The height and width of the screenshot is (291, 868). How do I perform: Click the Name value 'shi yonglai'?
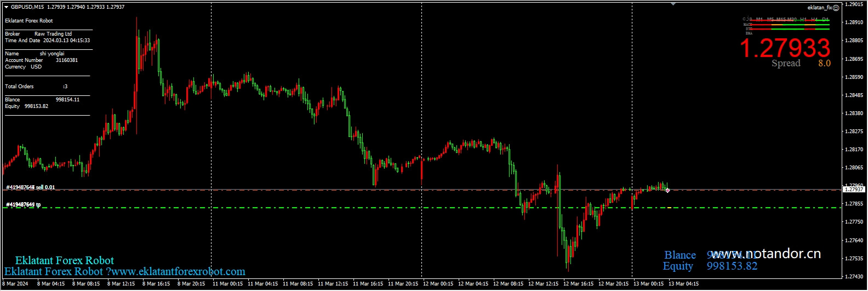point(52,54)
